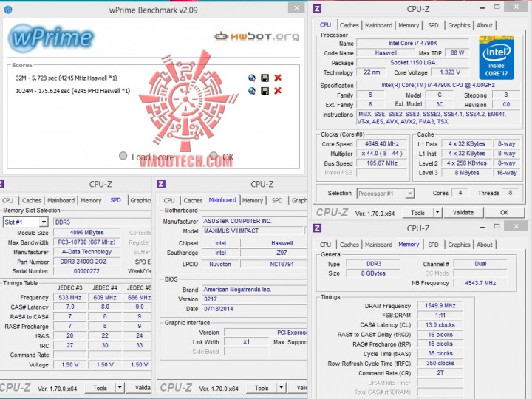
Task: Click the 4649.40 MHz core speed value
Action: point(382,144)
